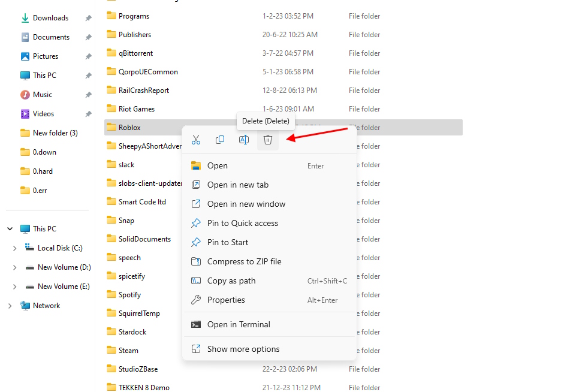Rename Roblox via the rename icon
Image resolution: width=564 pixels, height=392 pixels.
coord(244,139)
